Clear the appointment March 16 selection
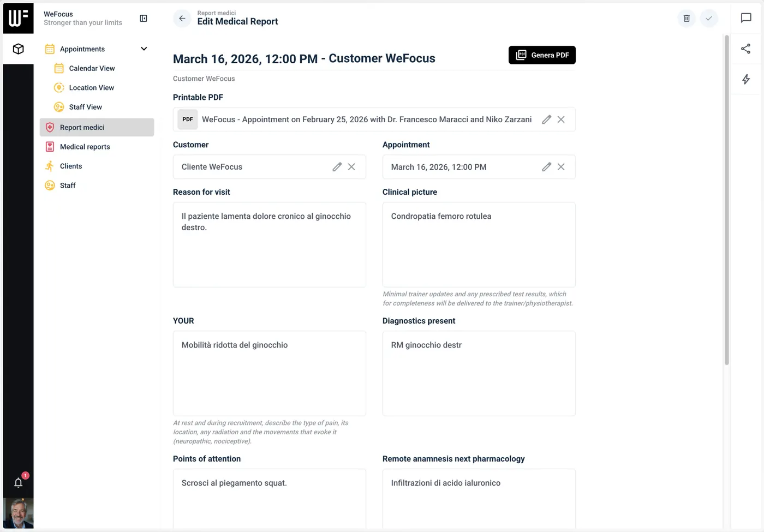Image resolution: width=764 pixels, height=532 pixels. tap(561, 167)
